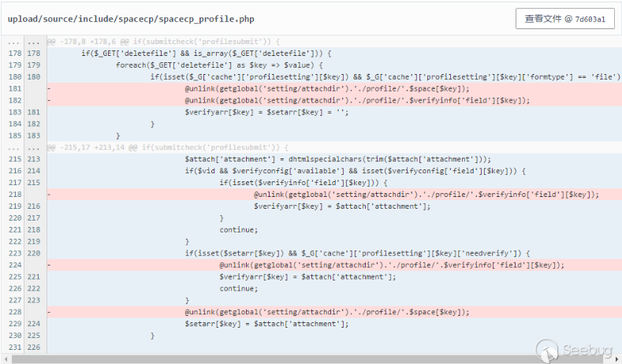Click the horizontal scrollbar left arrow
Image resolution: width=622 pixels, height=364 pixels.
point(5,359)
